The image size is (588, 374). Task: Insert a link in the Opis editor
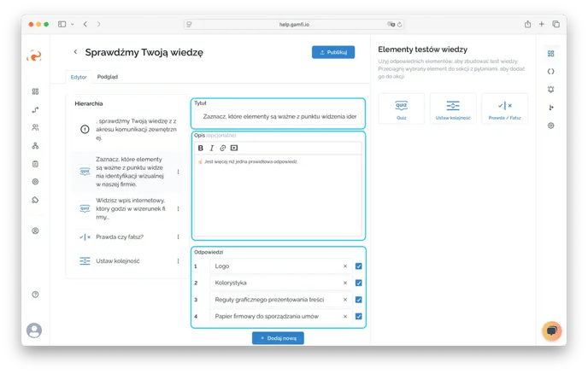pos(223,148)
